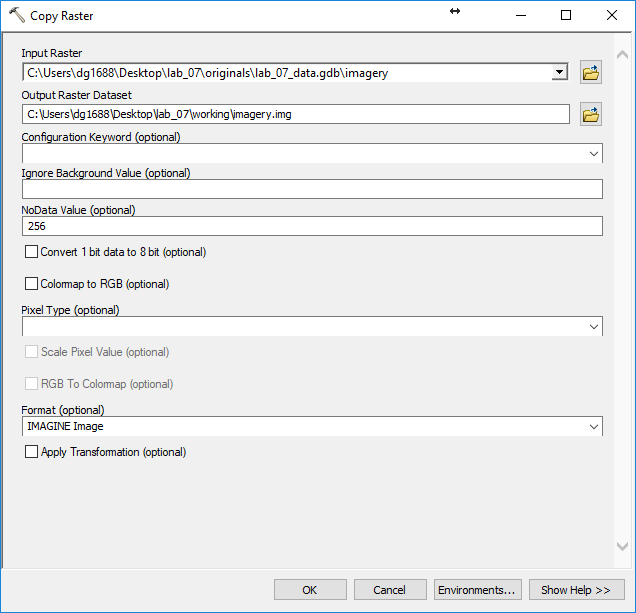Click the NoData Value field containing 256
Screen dimensions: 636x613
[x=311, y=227]
